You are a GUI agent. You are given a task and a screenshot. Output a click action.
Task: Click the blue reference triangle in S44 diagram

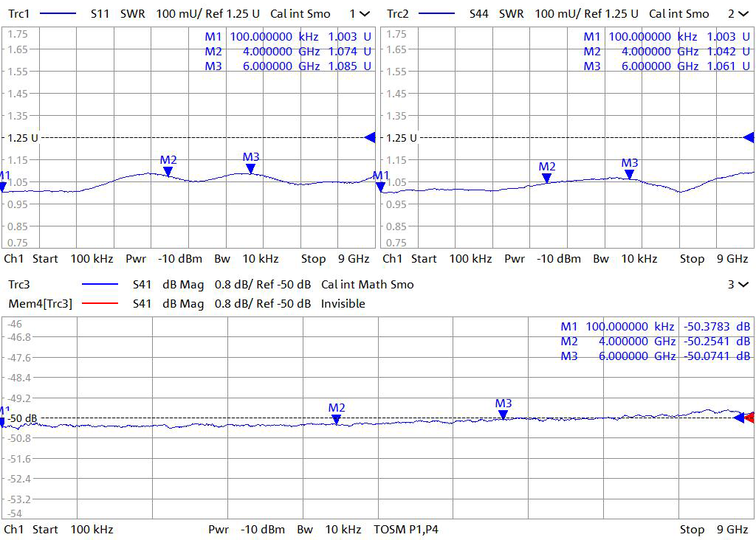749,137
